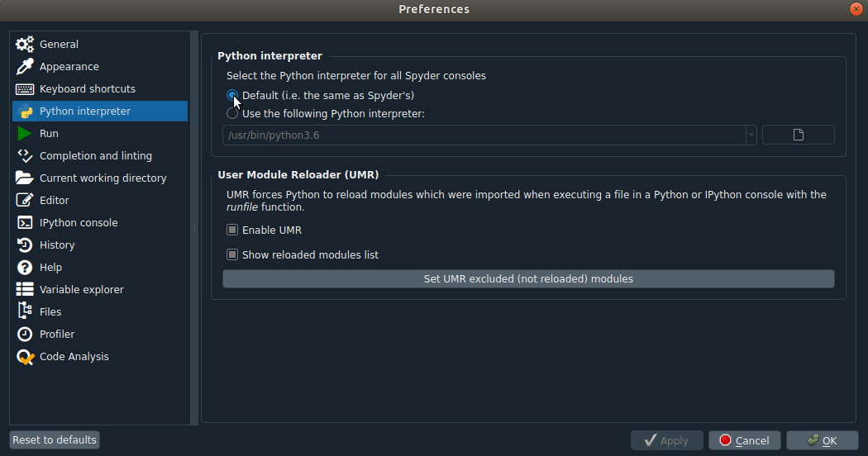The width and height of the screenshot is (868, 456).
Task: Click the Keyboard shortcuts keyboard icon
Action: click(x=25, y=89)
